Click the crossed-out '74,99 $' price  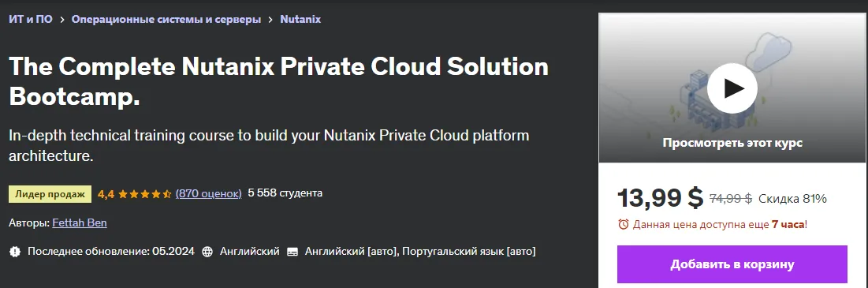coord(730,198)
